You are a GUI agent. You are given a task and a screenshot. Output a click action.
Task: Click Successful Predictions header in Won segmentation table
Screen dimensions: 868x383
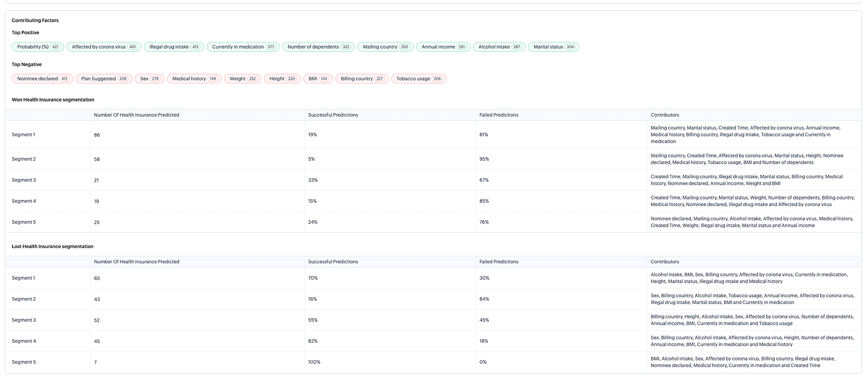pyautogui.click(x=333, y=115)
